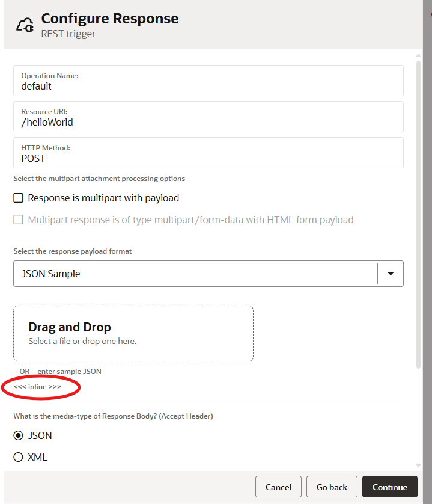The width and height of the screenshot is (432, 504).
Task: Toggle the multipart/form-data HTML form payload checkbox
Action: pyautogui.click(x=19, y=220)
